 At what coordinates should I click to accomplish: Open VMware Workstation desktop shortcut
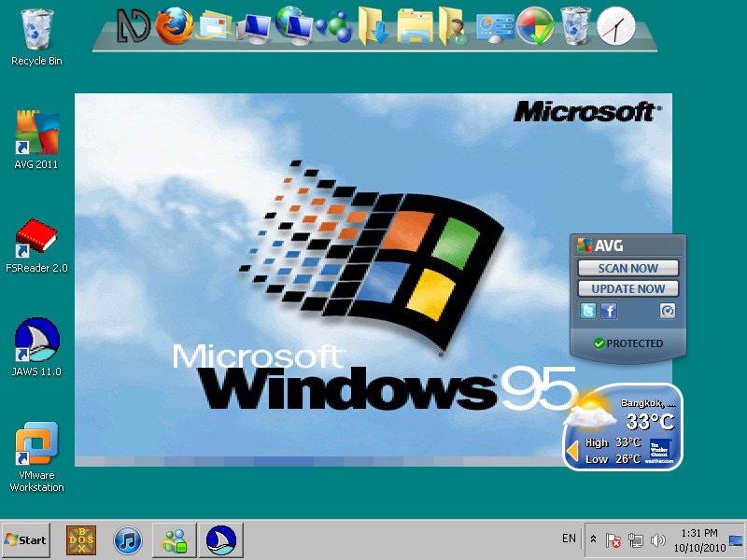(x=36, y=446)
